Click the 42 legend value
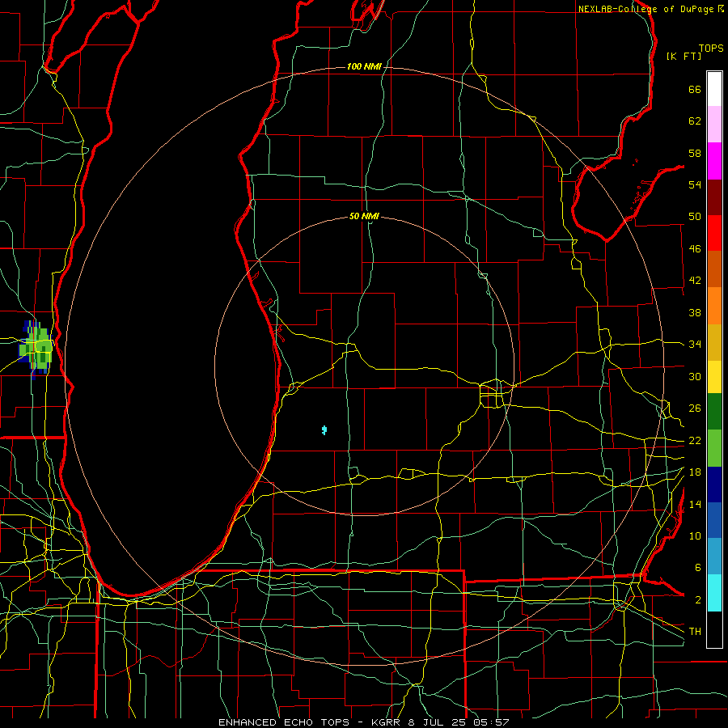Image resolution: width=728 pixels, height=728 pixels. coord(695,281)
